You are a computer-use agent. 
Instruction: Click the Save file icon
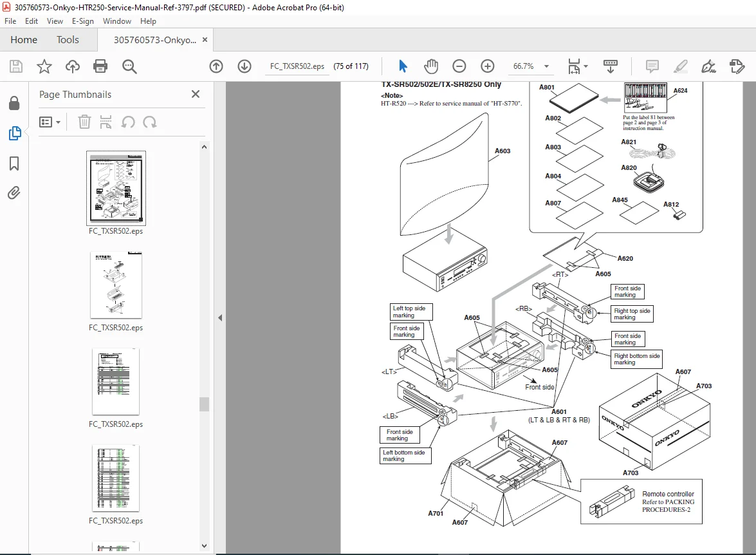tap(16, 66)
